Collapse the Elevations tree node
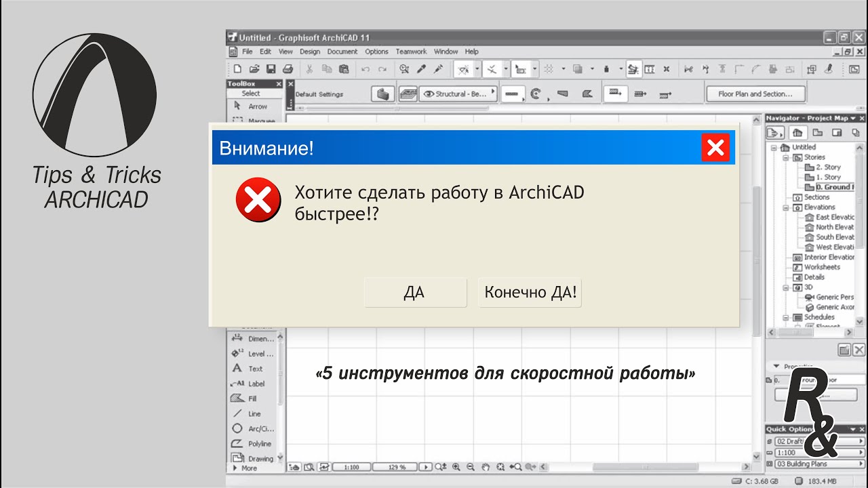Image resolution: width=868 pixels, height=488 pixels. (787, 207)
